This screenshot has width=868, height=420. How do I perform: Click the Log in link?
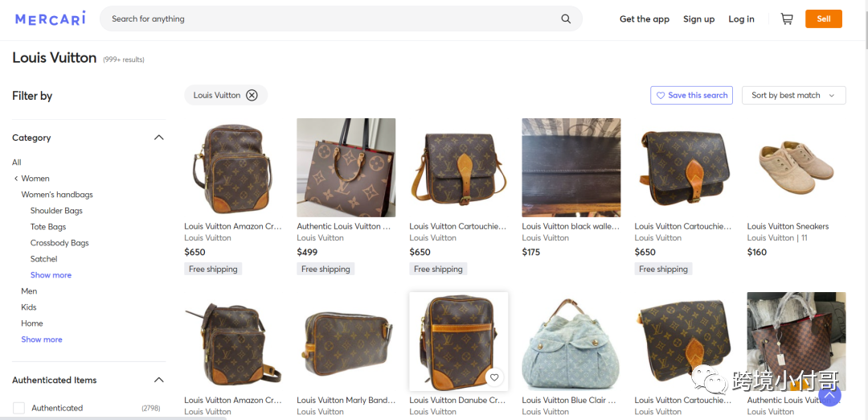pos(741,19)
